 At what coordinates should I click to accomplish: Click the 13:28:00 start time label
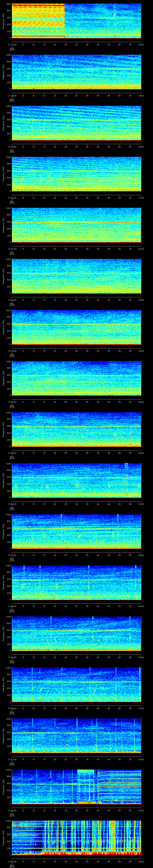tap(12, 606)
